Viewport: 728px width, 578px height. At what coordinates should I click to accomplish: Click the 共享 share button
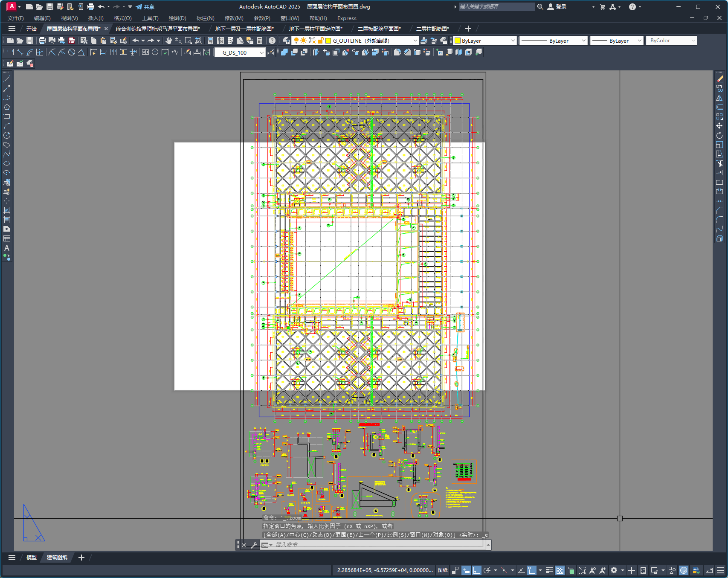[x=145, y=7]
